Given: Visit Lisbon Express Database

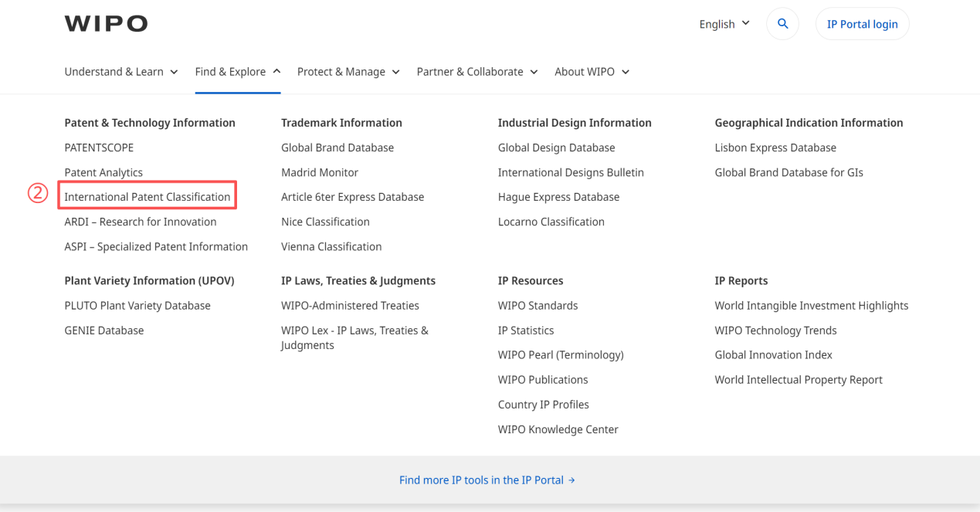Looking at the screenshot, I should [775, 147].
